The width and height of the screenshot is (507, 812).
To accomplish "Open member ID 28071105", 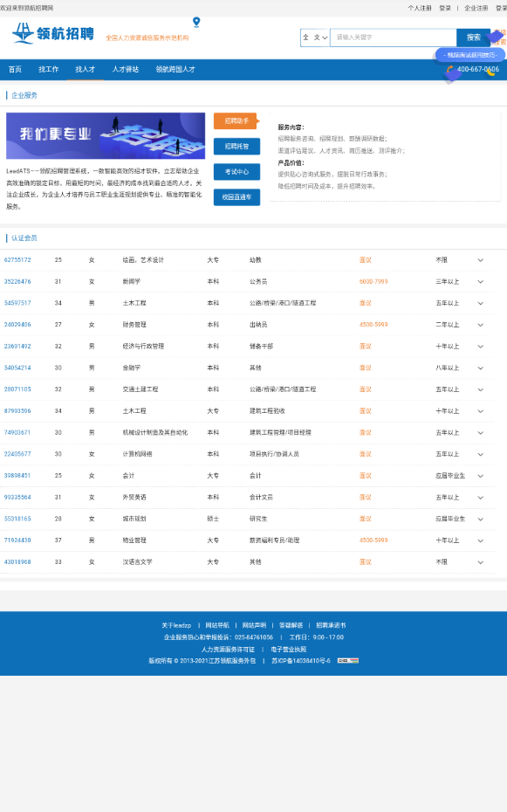I will [x=17, y=389].
